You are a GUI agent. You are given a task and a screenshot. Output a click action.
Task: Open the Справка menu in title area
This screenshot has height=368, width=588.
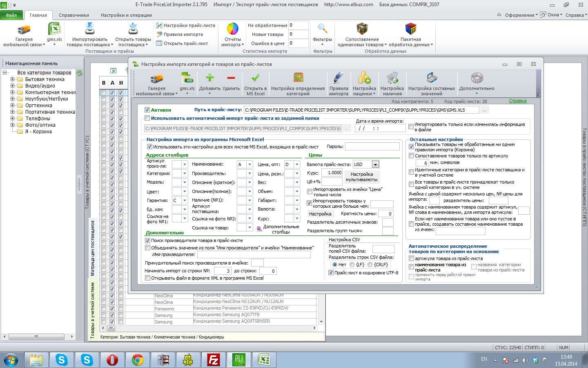[x=576, y=15]
